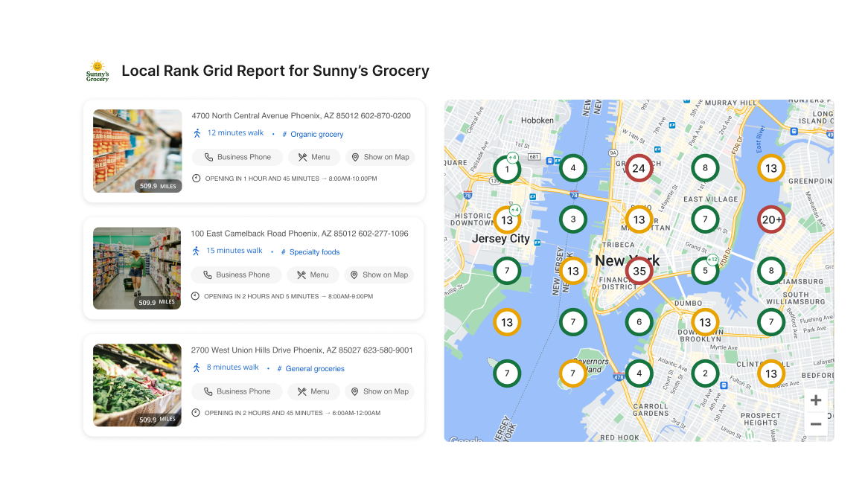Open the canned goods shelf photo
Screen dimensions: 868x494
[x=137, y=151]
